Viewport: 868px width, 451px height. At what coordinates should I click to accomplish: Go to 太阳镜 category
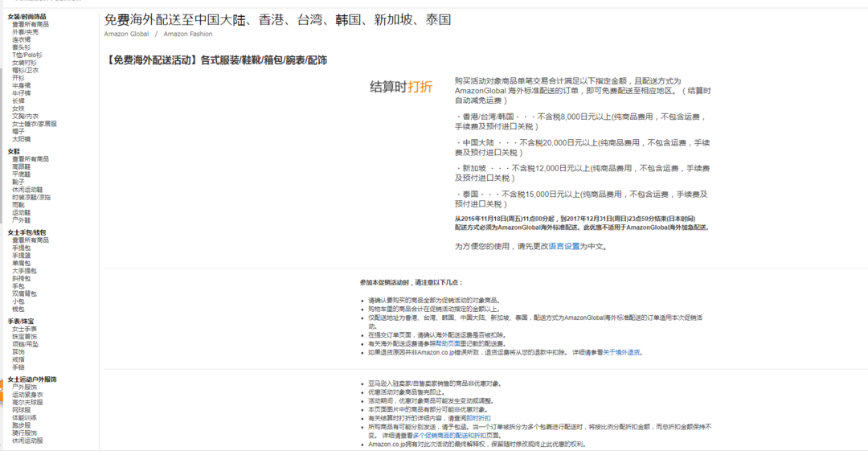click(x=22, y=139)
